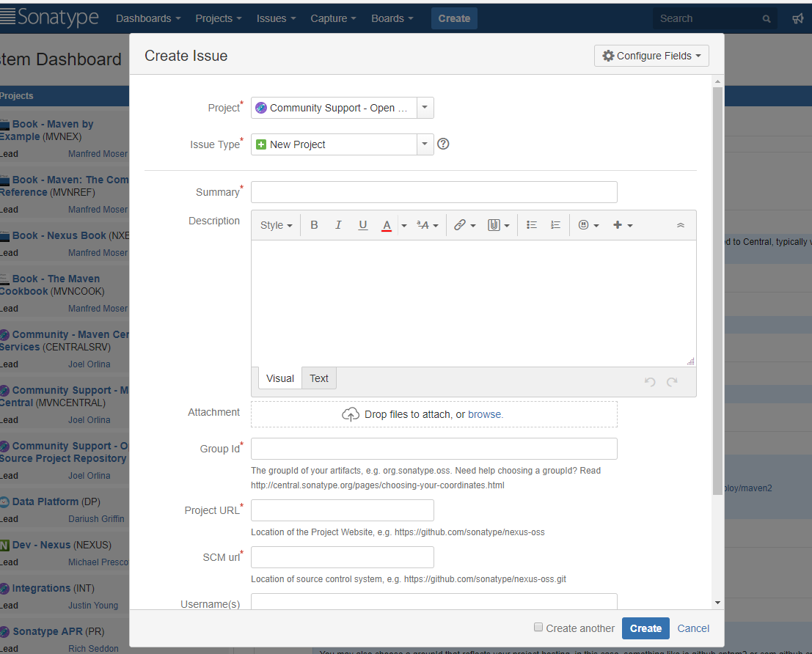Expand the Project dropdown
This screenshot has height=654, width=812.
(x=425, y=108)
